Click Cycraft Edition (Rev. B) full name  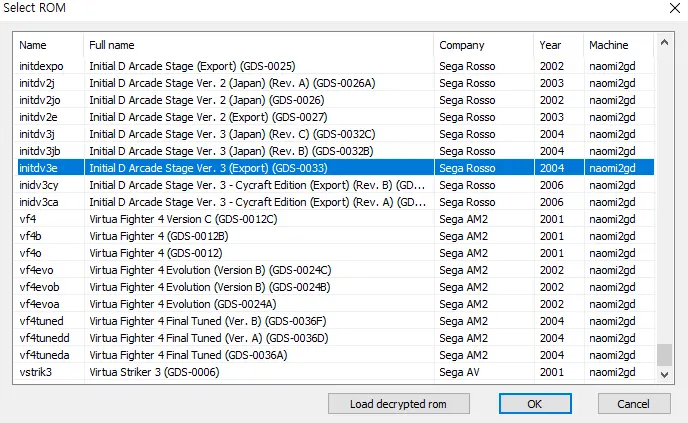[x=258, y=185]
